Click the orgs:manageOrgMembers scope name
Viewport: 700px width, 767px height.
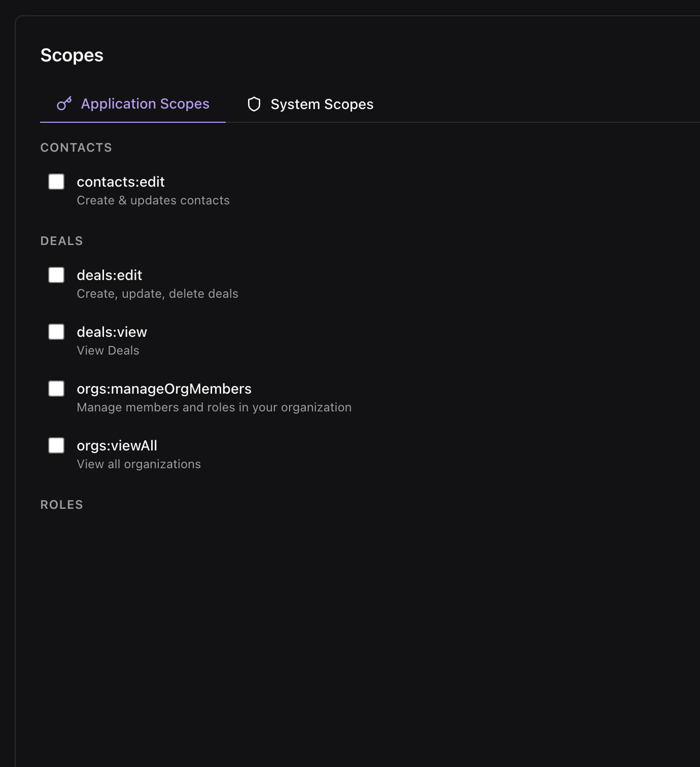point(164,389)
